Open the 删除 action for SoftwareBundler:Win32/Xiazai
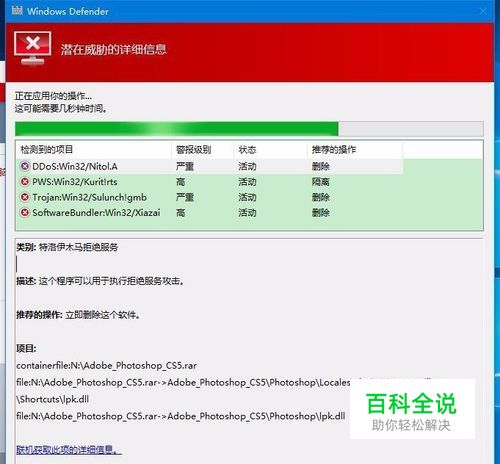Image resolution: width=500 pixels, height=464 pixels. click(x=321, y=212)
